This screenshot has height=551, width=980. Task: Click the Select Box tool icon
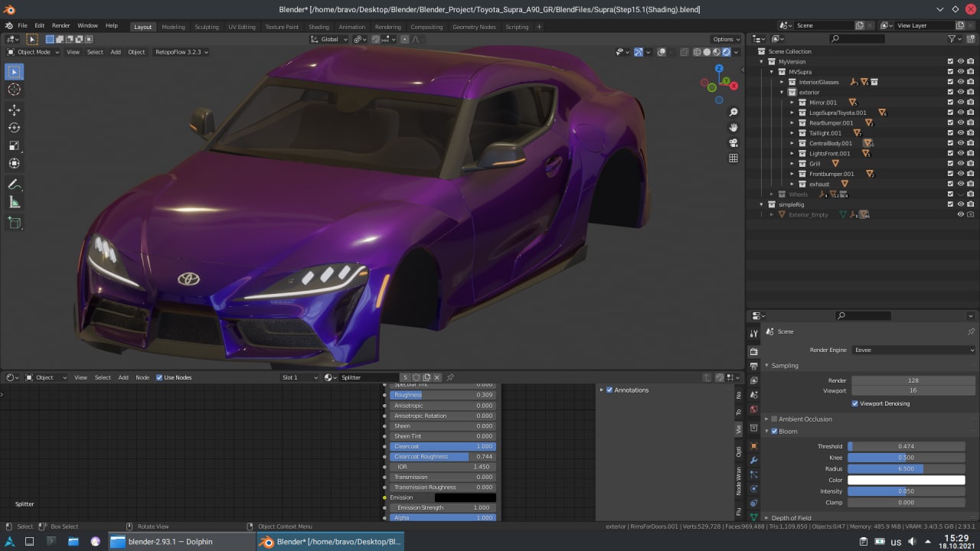pos(15,72)
